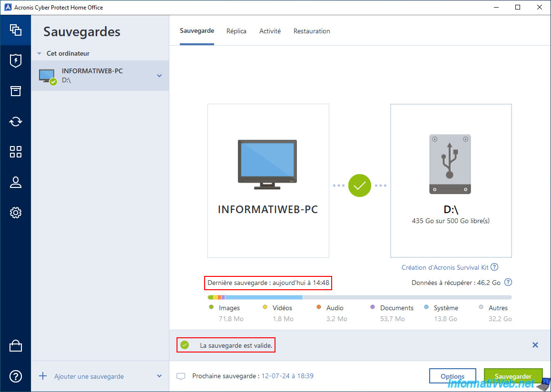Click the comment bubble icon near Prochaine sauvegarde
This screenshot has width=551, height=392.
(181, 376)
